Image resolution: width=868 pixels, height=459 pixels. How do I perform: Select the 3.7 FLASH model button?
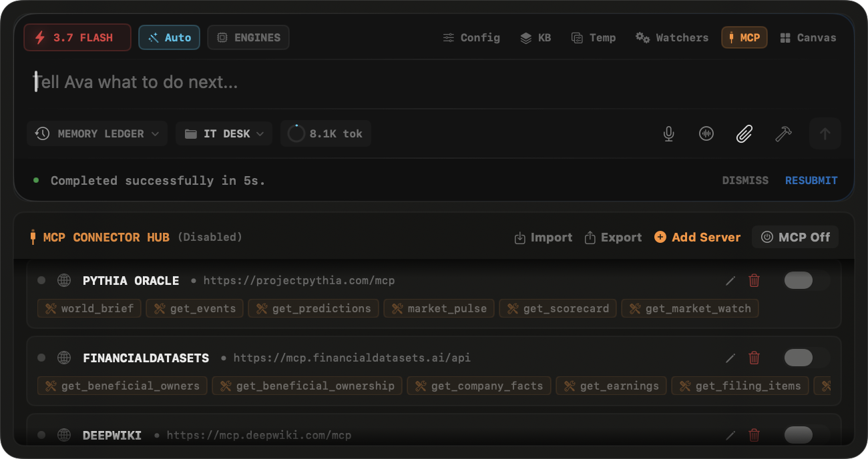point(77,37)
